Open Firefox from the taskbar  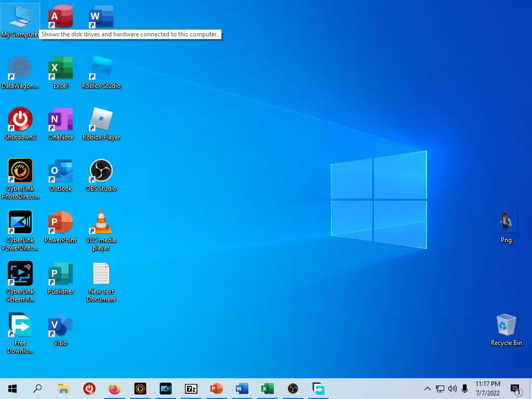coord(115,389)
